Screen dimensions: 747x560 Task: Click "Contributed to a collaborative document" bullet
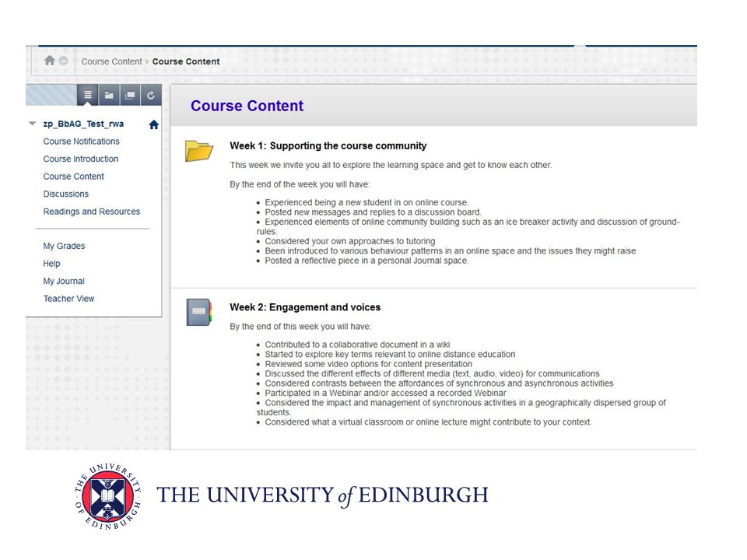357,345
